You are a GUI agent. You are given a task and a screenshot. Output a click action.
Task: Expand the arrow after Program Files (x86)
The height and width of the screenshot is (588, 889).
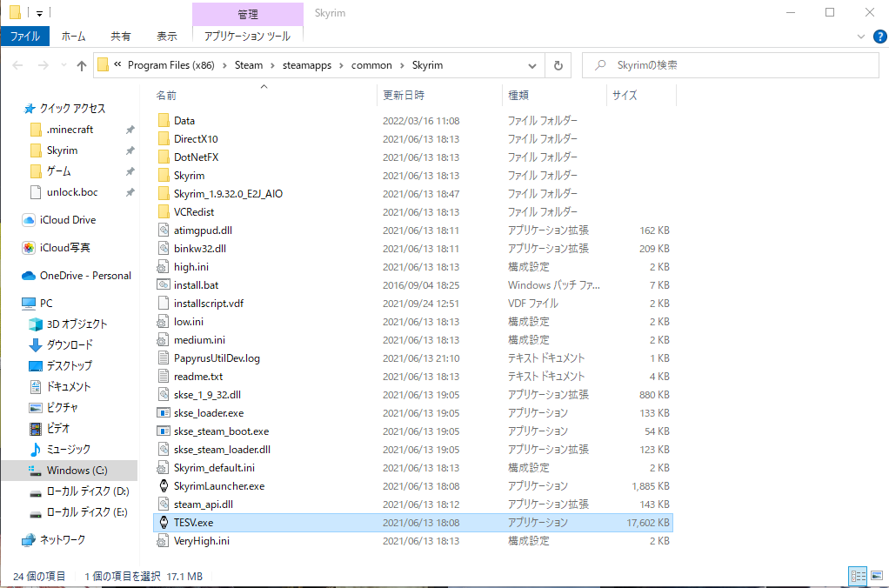click(224, 66)
